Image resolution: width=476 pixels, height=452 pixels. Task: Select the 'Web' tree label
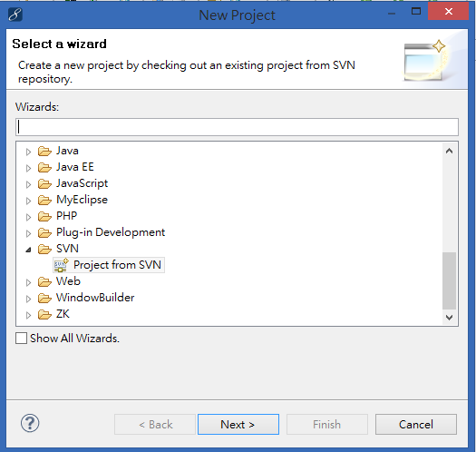(x=68, y=281)
